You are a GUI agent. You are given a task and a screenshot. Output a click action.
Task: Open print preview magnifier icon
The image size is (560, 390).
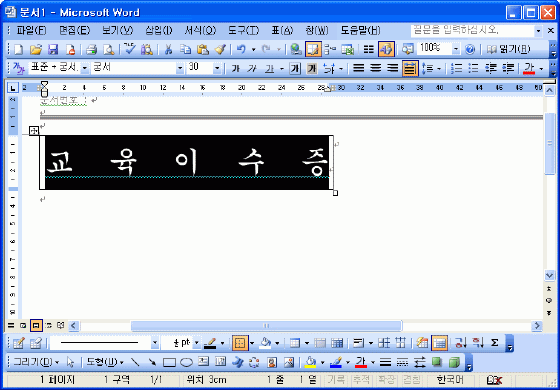tap(109, 49)
